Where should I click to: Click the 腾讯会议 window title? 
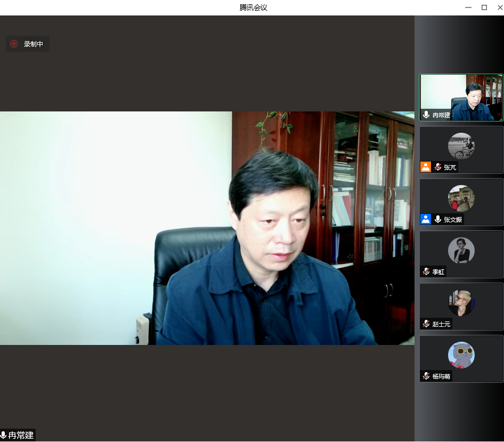point(253,7)
